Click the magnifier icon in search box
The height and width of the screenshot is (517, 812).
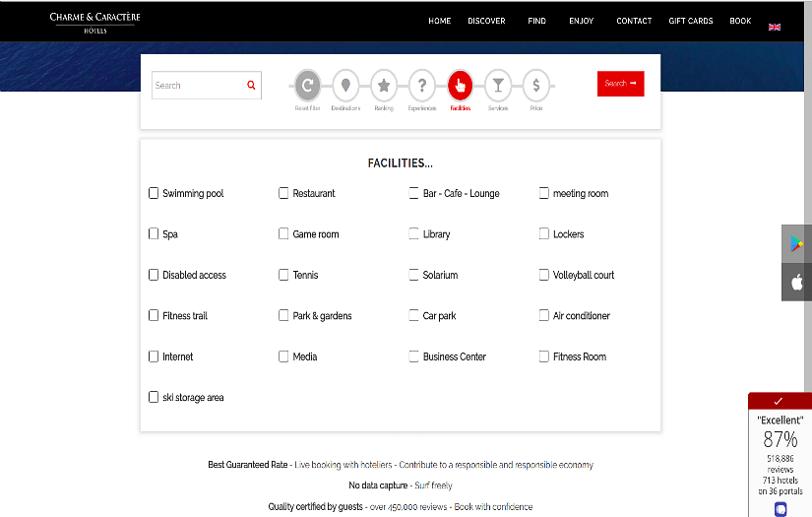coord(251,86)
